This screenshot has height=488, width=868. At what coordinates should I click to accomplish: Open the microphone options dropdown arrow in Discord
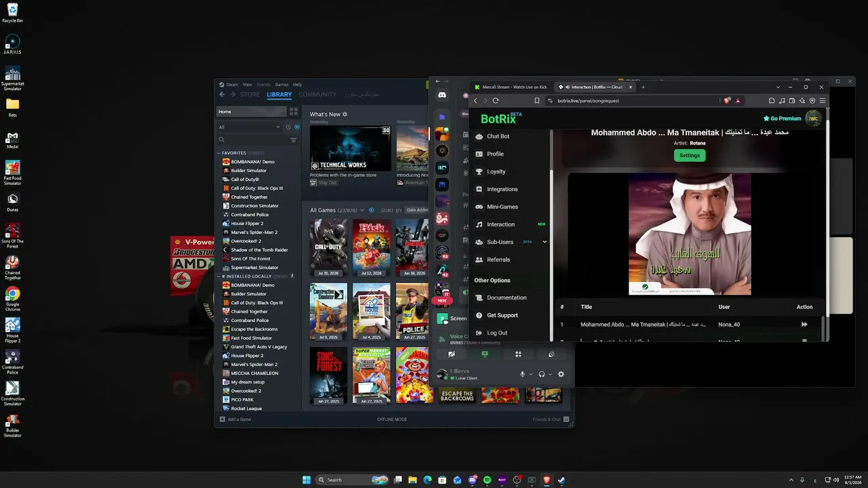(530, 374)
